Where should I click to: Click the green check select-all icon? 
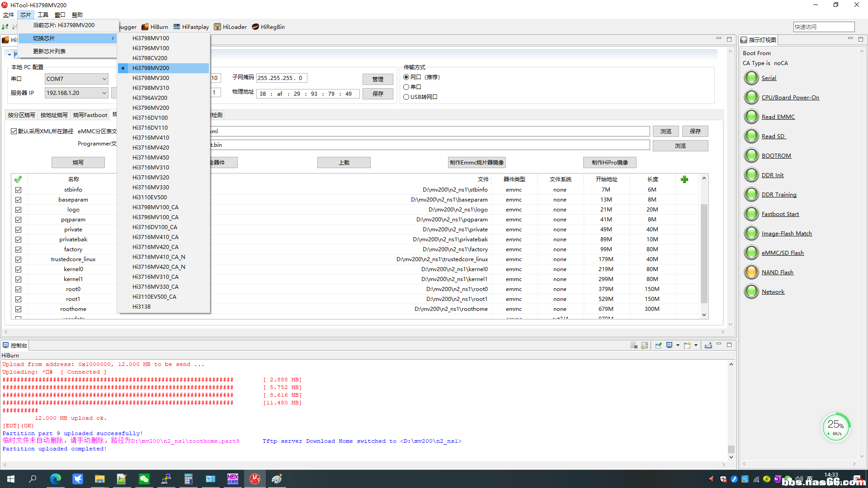click(x=18, y=179)
